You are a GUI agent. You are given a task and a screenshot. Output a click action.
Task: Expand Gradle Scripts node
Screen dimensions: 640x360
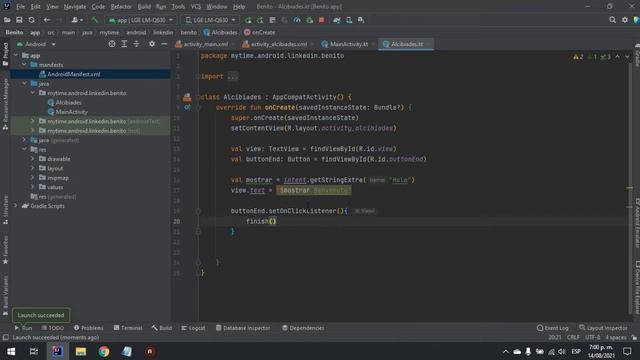point(16,206)
